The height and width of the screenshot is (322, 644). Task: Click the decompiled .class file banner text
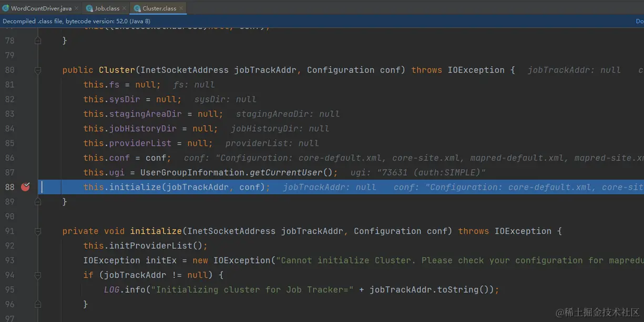[76, 21]
